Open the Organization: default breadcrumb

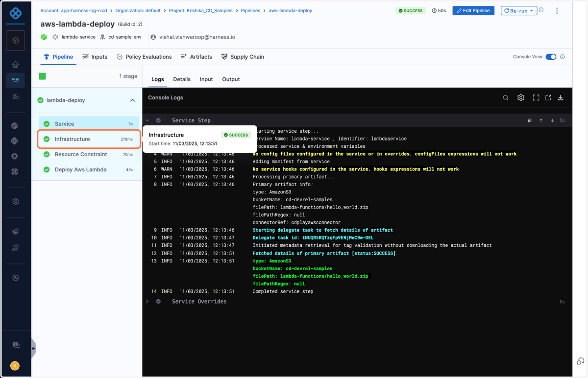pos(139,10)
